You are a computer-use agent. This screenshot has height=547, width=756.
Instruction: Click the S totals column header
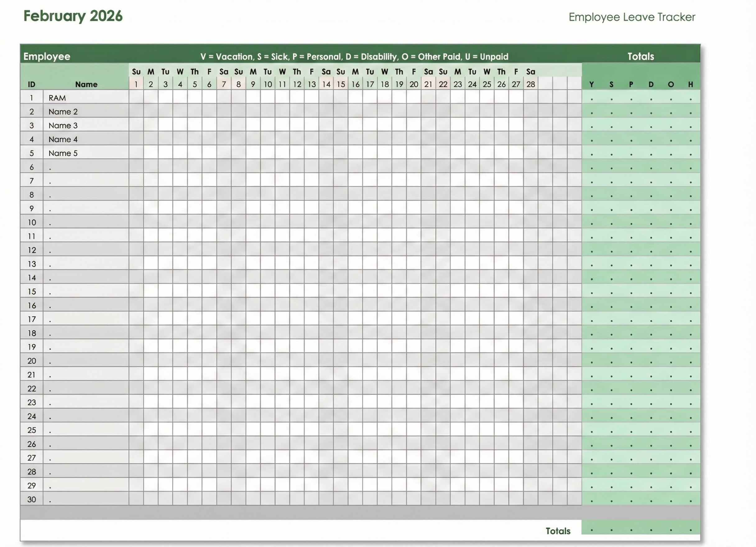coord(612,84)
